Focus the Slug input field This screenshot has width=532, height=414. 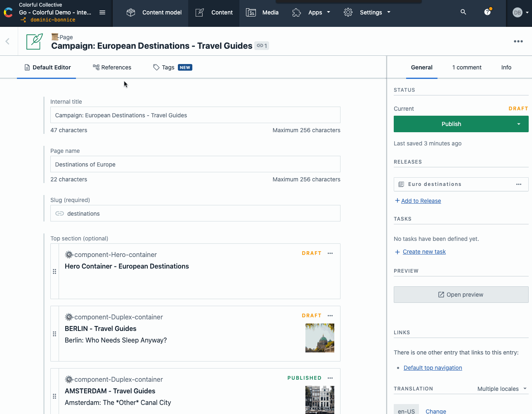point(195,214)
